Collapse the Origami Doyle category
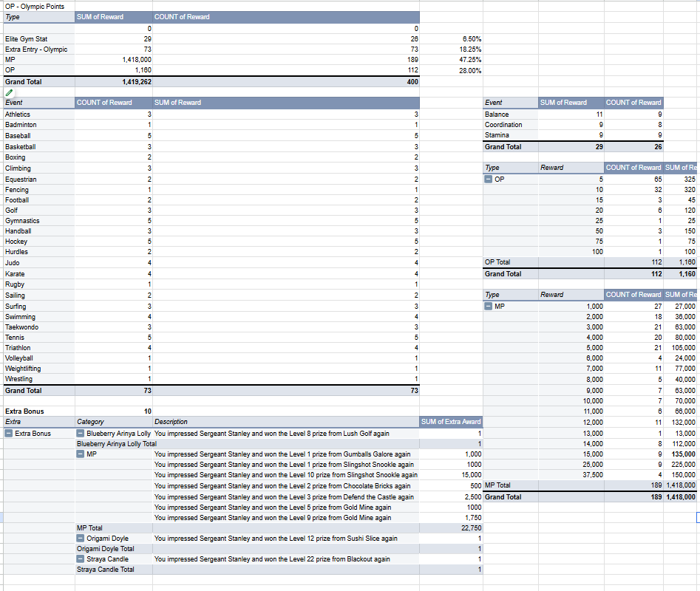Image resolution: width=700 pixels, height=591 pixels. pos(81,539)
